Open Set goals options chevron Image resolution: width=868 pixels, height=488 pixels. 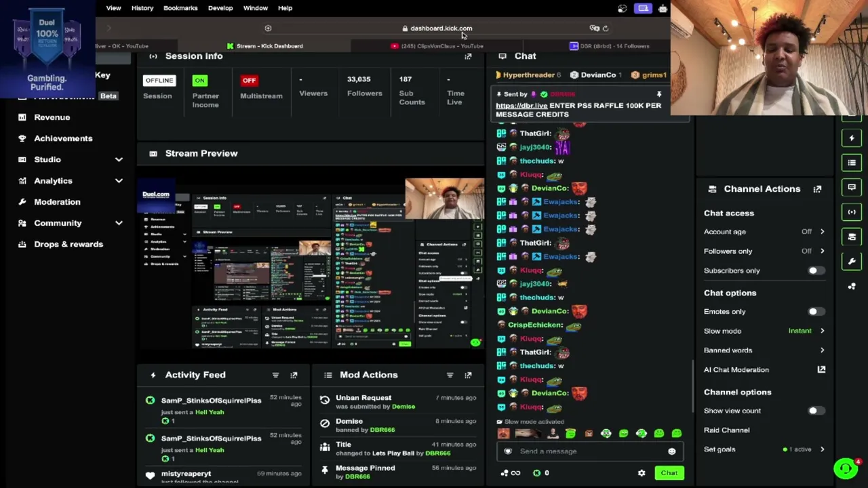point(822,449)
